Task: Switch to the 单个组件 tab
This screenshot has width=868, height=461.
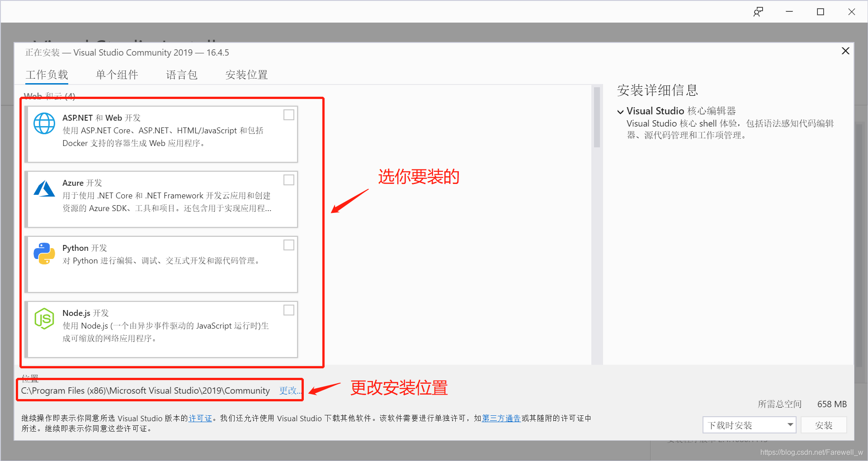Action: [117, 75]
